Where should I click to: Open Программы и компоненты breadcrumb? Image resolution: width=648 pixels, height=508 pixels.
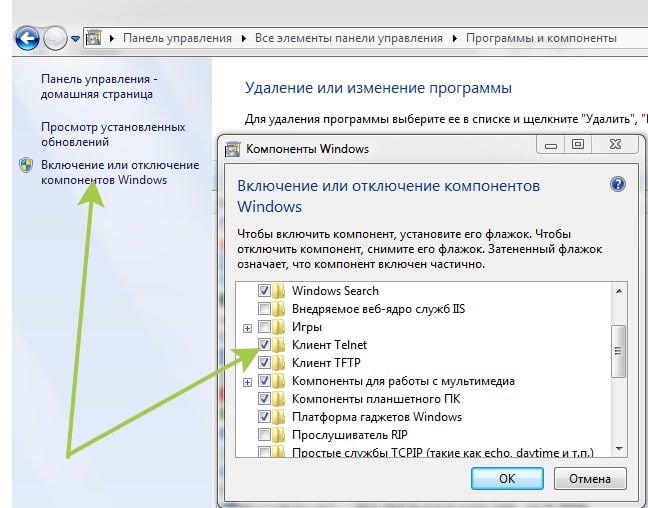[541, 38]
